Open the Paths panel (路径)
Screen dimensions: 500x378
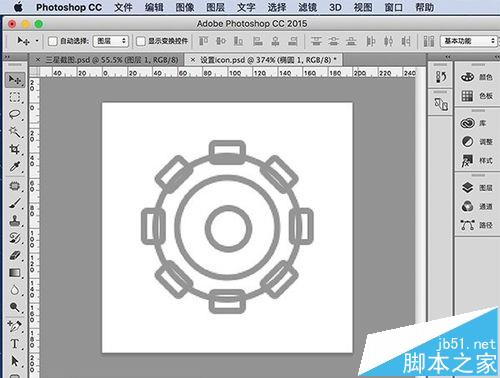(477, 225)
